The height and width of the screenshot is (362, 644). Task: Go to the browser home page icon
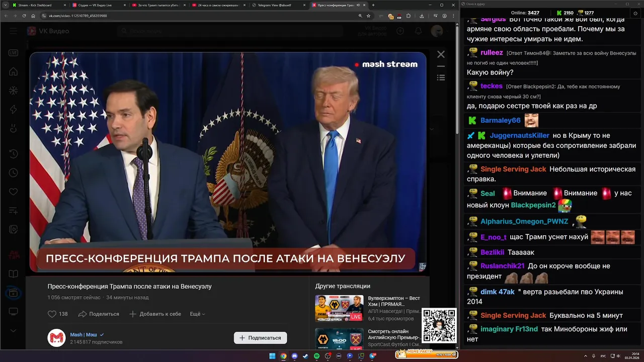click(x=33, y=16)
